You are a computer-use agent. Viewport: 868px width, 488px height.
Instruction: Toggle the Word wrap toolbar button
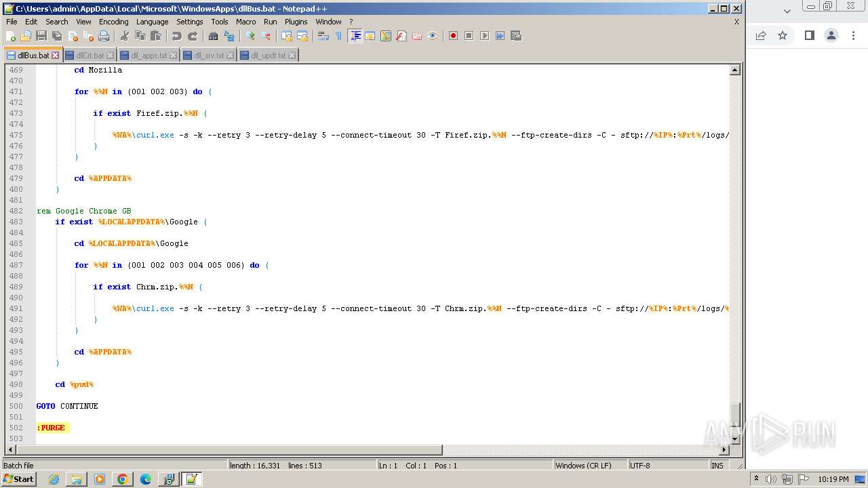click(323, 36)
